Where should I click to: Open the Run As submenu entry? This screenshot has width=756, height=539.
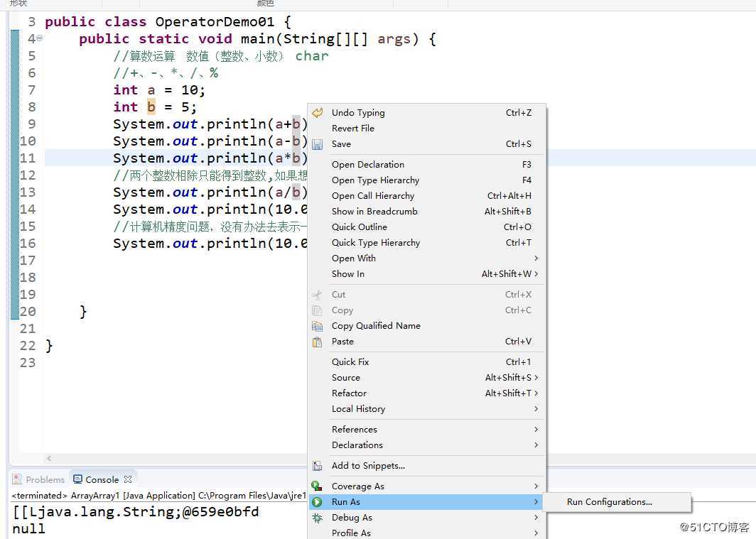(427, 502)
